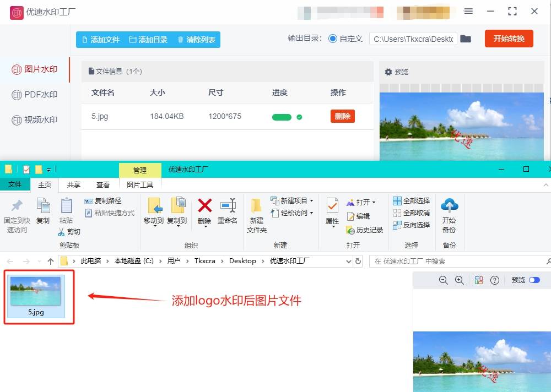Image resolution: width=551 pixels, height=392 pixels.
Task: Check the conversion progress bar for 5.jpg
Action: pyautogui.click(x=282, y=117)
